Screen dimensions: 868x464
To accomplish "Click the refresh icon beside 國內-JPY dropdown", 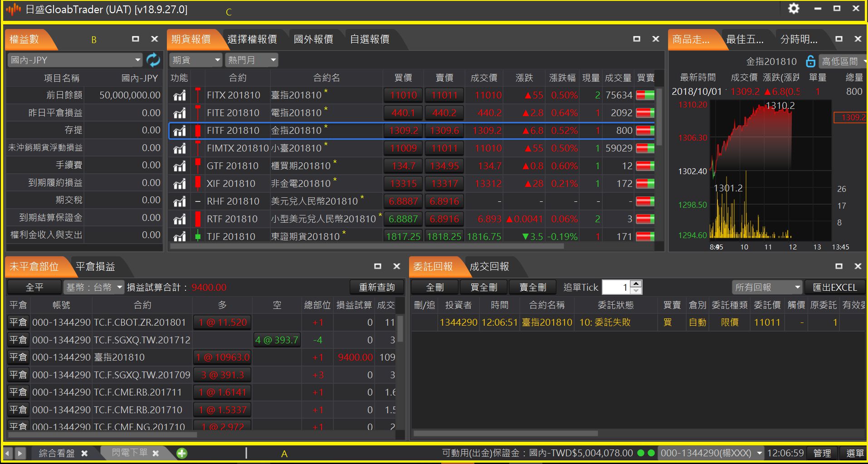I will (153, 60).
